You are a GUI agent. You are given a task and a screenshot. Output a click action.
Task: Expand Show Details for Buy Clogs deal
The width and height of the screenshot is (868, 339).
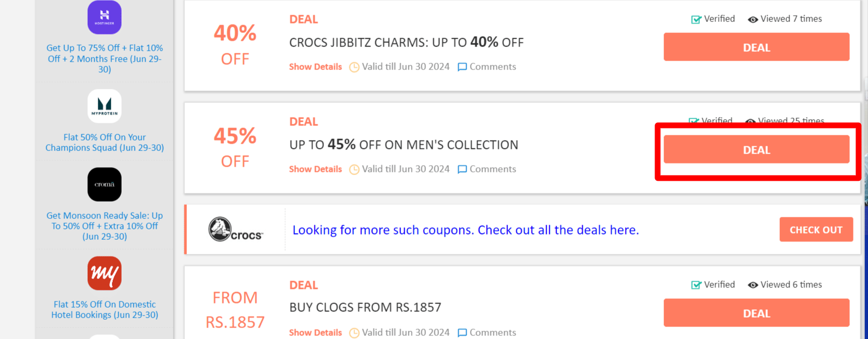(x=315, y=333)
